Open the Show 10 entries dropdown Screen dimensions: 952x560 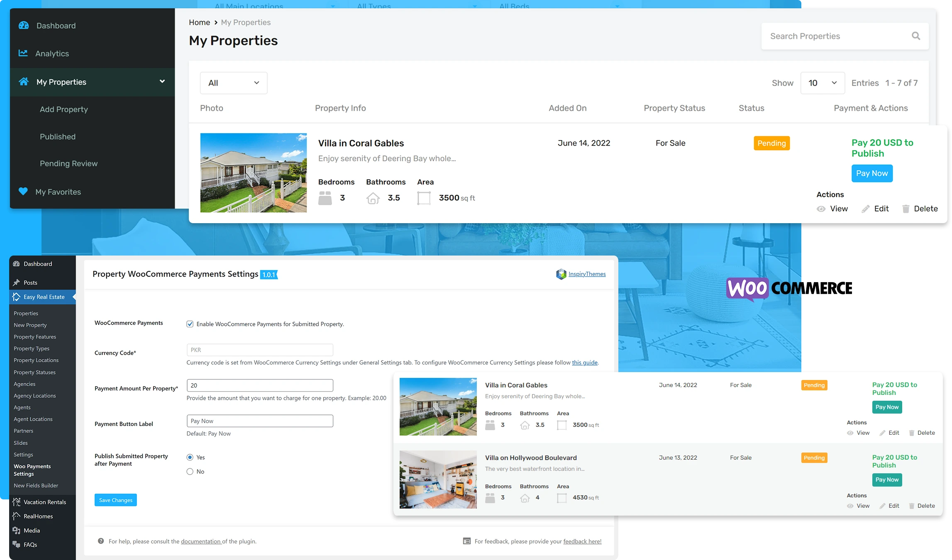[x=823, y=83]
